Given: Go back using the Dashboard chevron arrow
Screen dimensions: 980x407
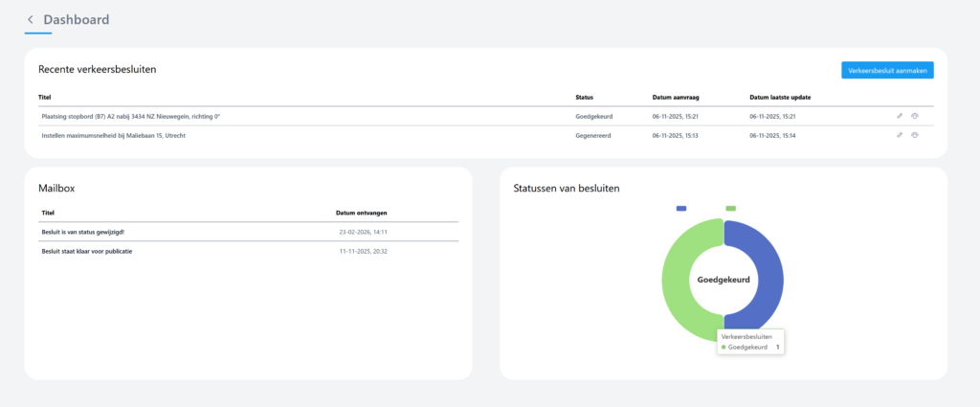Looking at the screenshot, I should (30, 20).
